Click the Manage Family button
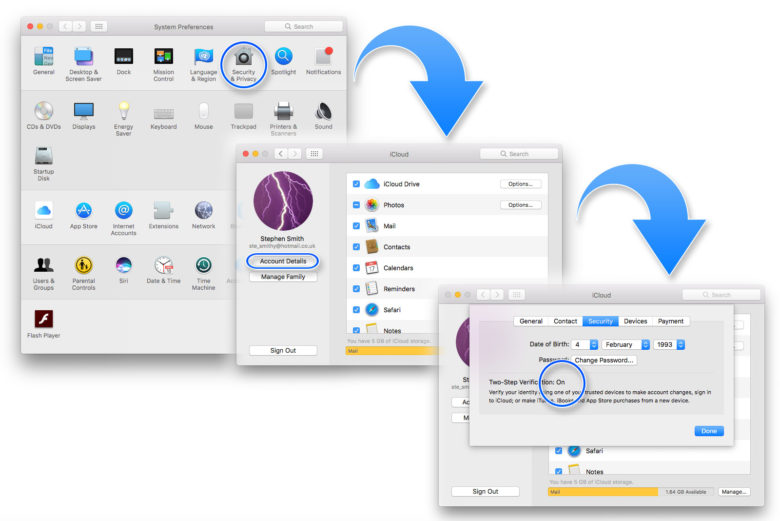The width and height of the screenshot is (780, 521). pos(283,277)
